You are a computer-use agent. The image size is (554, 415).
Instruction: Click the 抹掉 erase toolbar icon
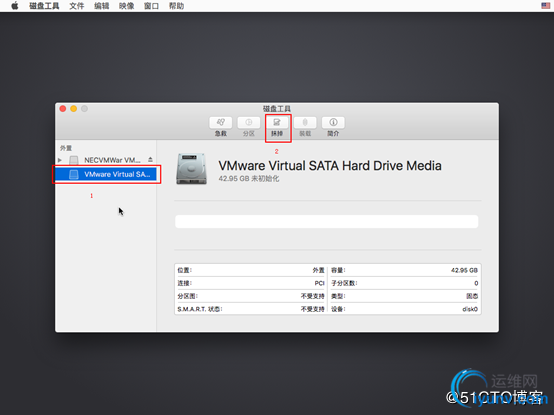click(x=277, y=123)
